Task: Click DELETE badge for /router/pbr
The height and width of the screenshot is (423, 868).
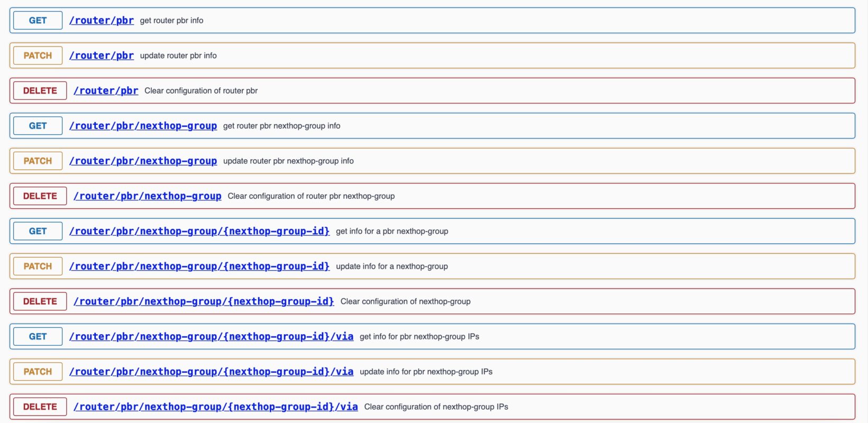Action: click(40, 91)
